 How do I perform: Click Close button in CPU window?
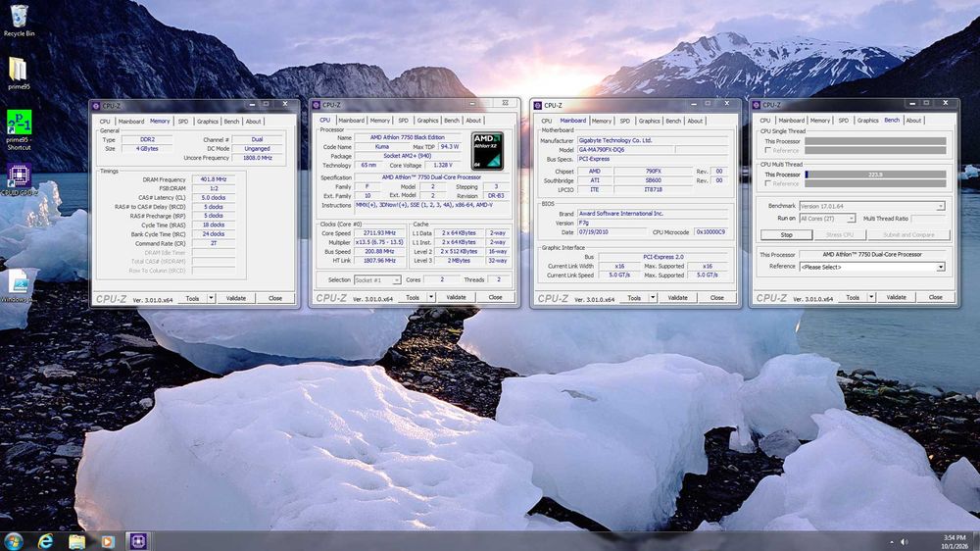coord(495,298)
